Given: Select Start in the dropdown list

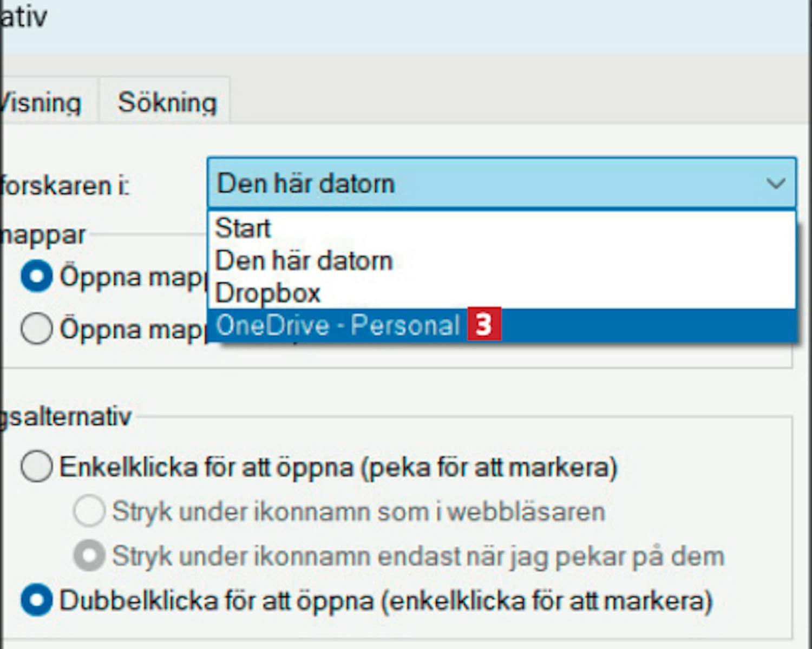Looking at the screenshot, I should tap(243, 228).
